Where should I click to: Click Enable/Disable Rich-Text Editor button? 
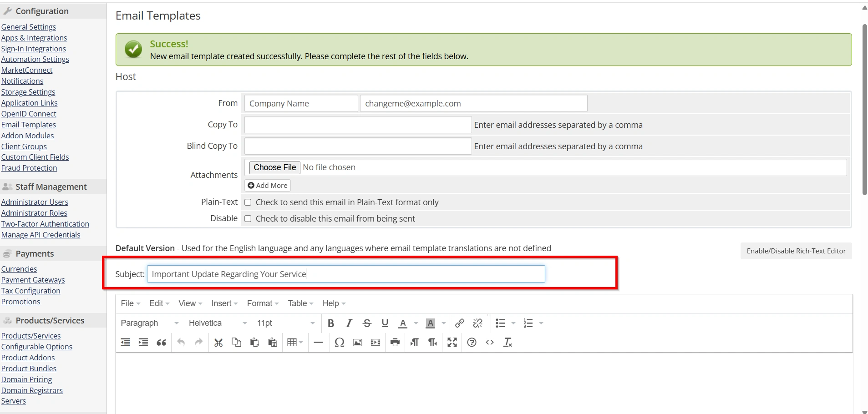[796, 251]
